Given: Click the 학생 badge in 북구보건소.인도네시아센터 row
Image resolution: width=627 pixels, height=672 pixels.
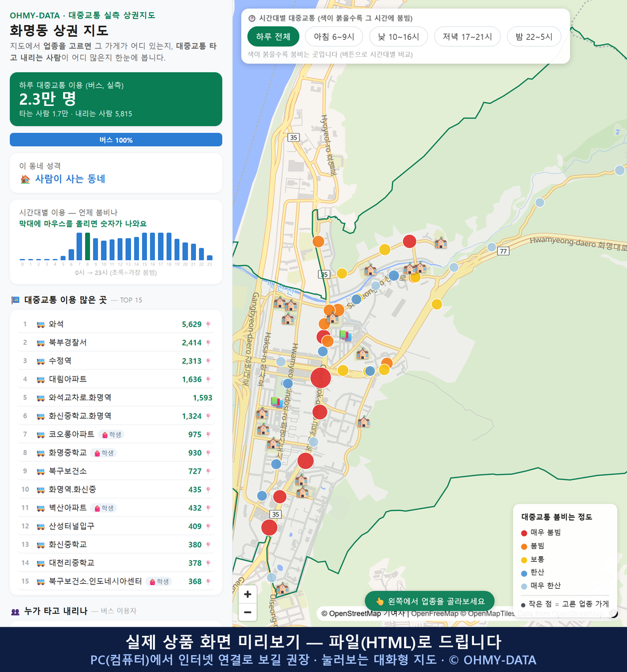Looking at the screenshot, I should pos(159,581).
